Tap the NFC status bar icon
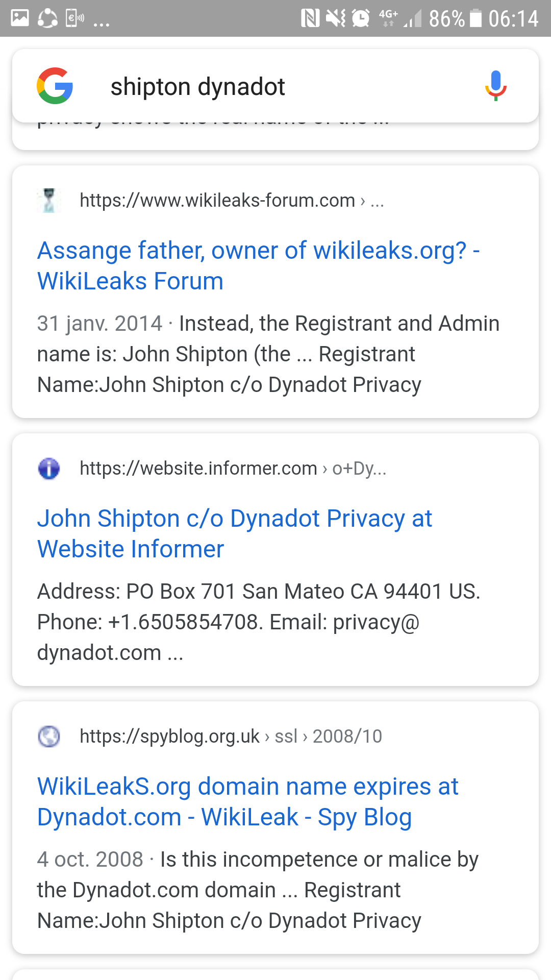This screenshot has height=980, width=551. pyautogui.click(x=310, y=18)
